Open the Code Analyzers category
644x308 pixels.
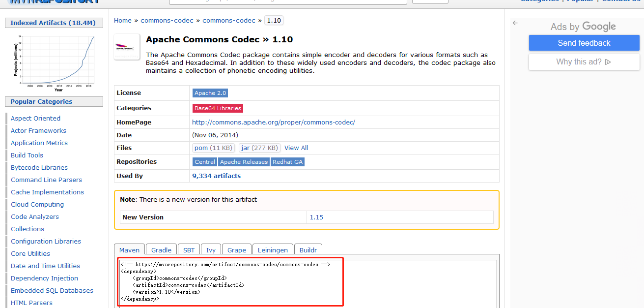[x=35, y=216]
